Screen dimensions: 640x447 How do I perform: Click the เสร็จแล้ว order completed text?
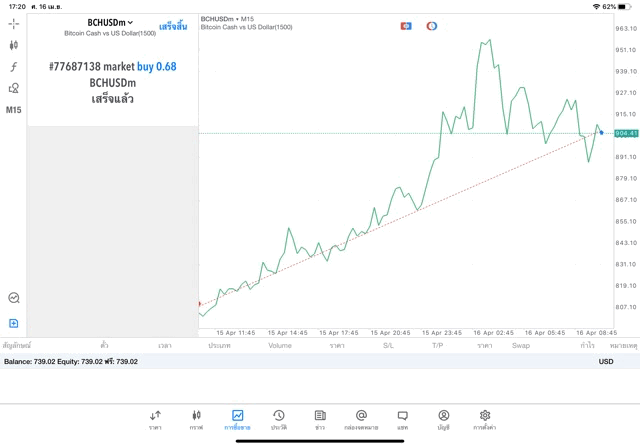click(x=113, y=99)
